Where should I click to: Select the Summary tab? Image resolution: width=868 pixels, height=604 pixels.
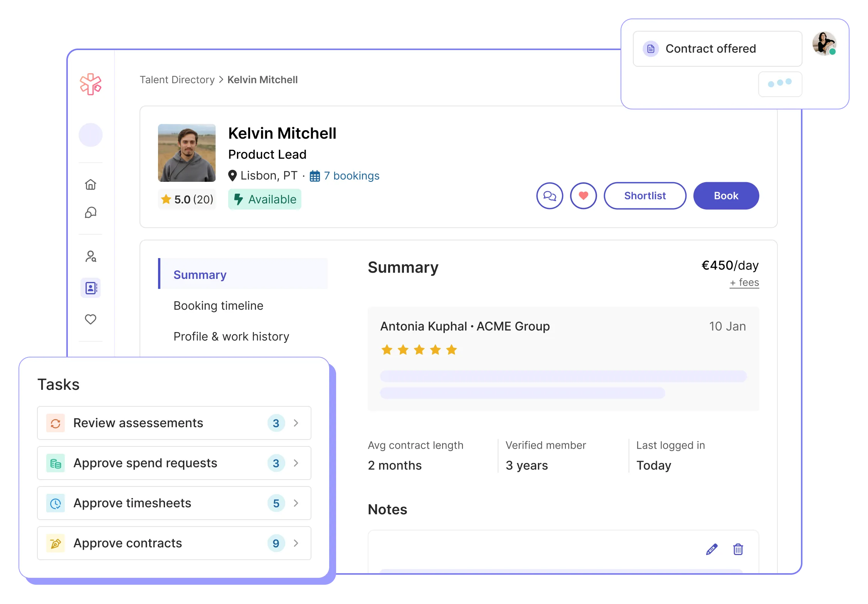click(243, 273)
